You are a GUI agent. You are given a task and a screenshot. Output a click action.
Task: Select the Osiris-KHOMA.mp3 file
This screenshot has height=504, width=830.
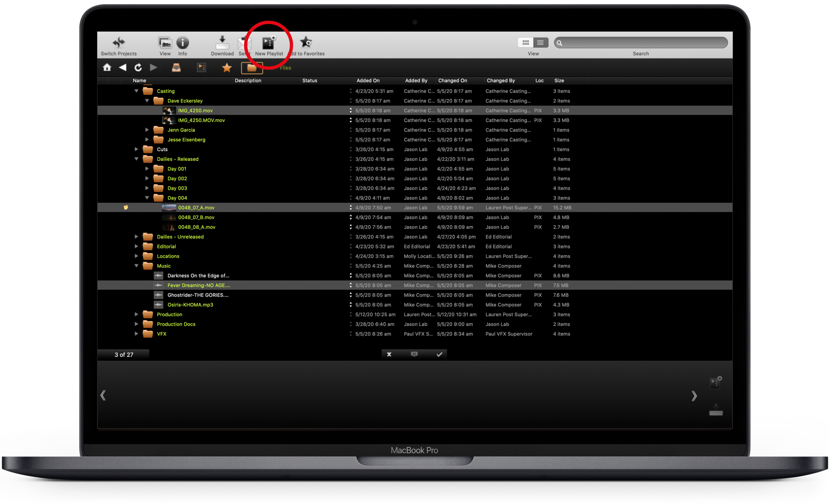190,305
